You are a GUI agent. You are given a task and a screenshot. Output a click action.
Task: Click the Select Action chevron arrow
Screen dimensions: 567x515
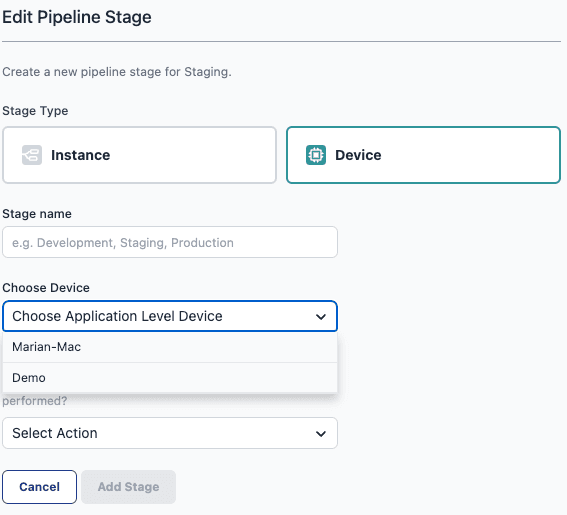point(321,434)
